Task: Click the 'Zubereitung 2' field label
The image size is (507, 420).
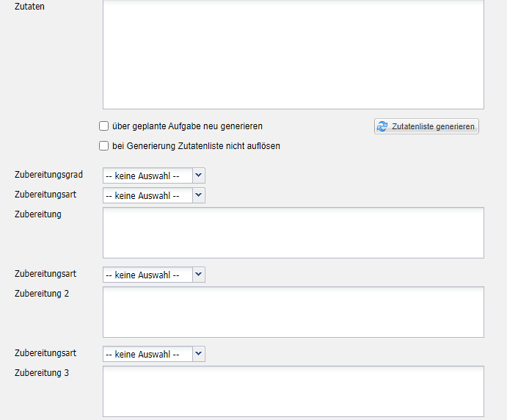Action: (x=42, y=294)
